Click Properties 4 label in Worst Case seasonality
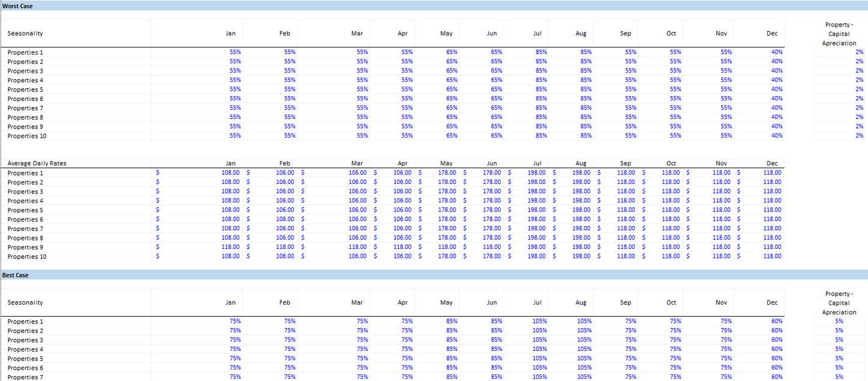This screenshot has width=868, height=381. (25, 80)
